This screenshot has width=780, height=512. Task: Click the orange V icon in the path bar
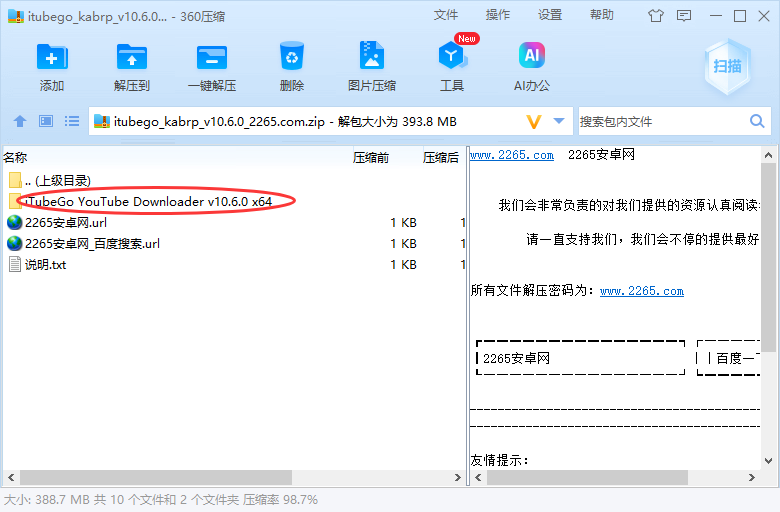click(x=534, y=121)
